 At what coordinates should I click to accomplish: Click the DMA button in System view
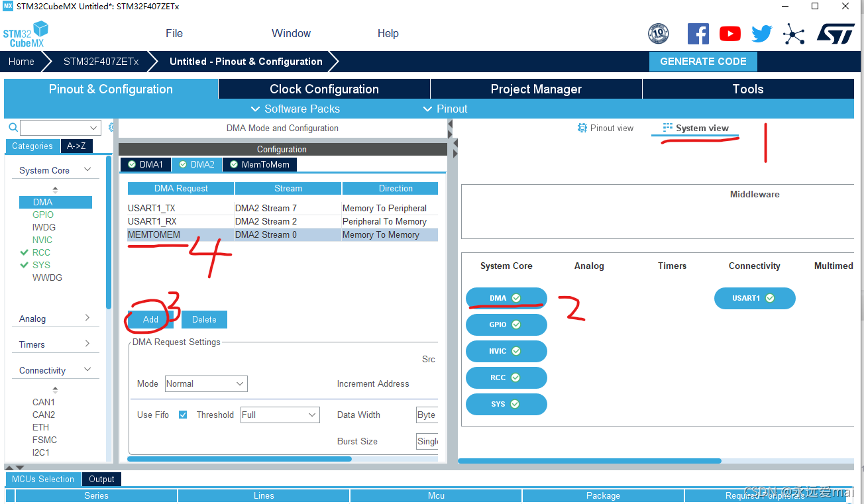(506, 298)
